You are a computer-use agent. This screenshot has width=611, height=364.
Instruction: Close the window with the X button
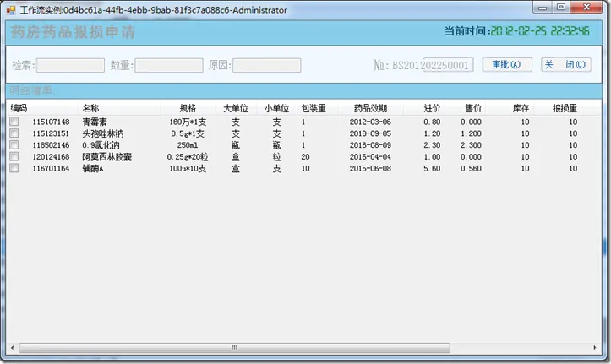[x=586, y=7]
